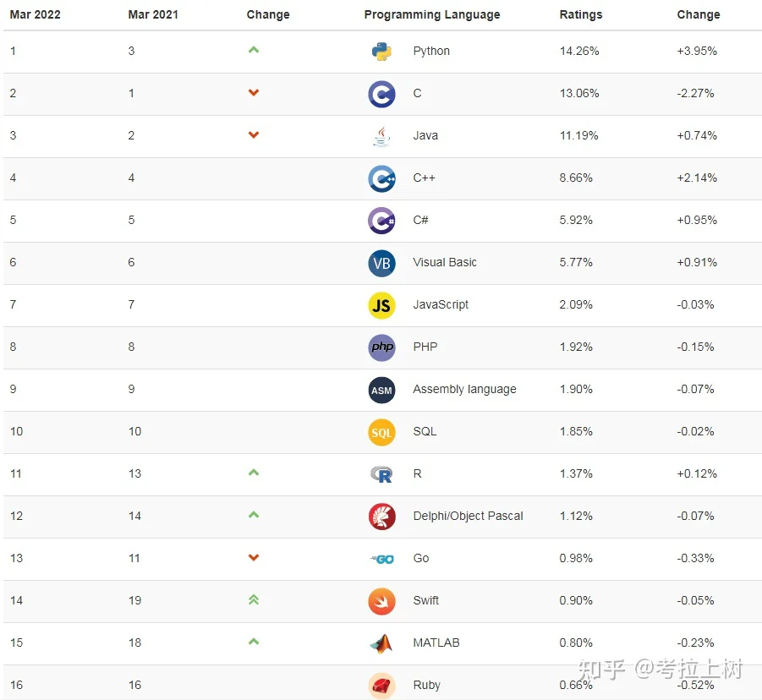Click the Ratings column header
The height and width of the screenshot is (700, 762).
point(581,14)
